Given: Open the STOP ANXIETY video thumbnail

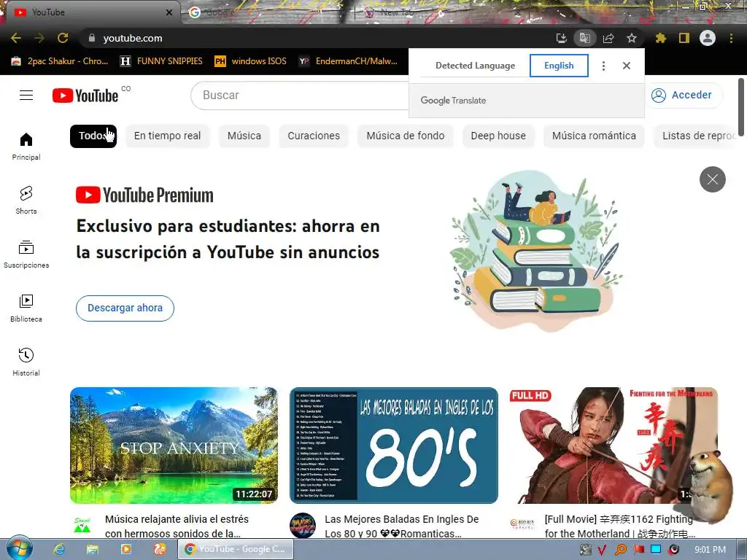Looking at the screenshot, I should pos(174,446).
